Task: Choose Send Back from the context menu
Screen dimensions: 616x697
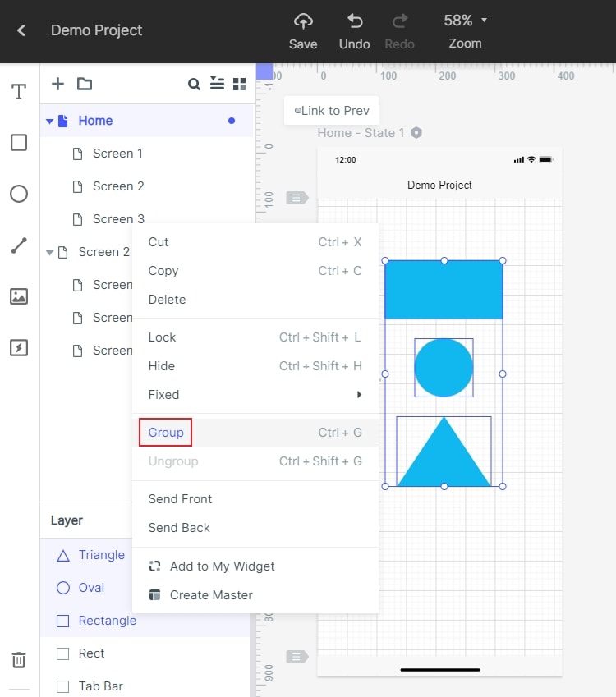Action: [255, 528]
